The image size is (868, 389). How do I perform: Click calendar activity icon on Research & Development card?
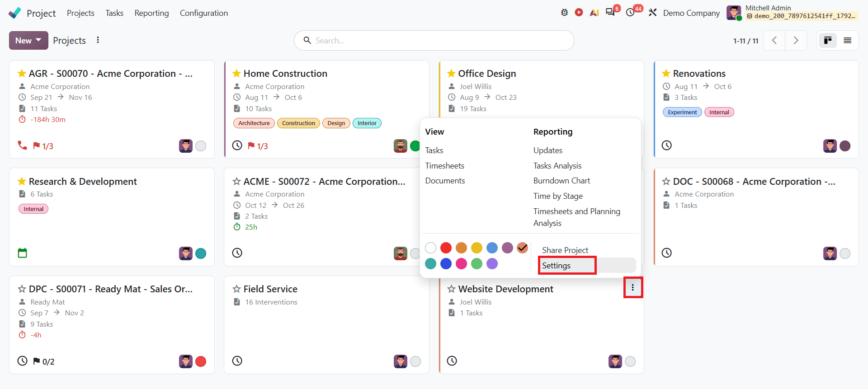23,253
